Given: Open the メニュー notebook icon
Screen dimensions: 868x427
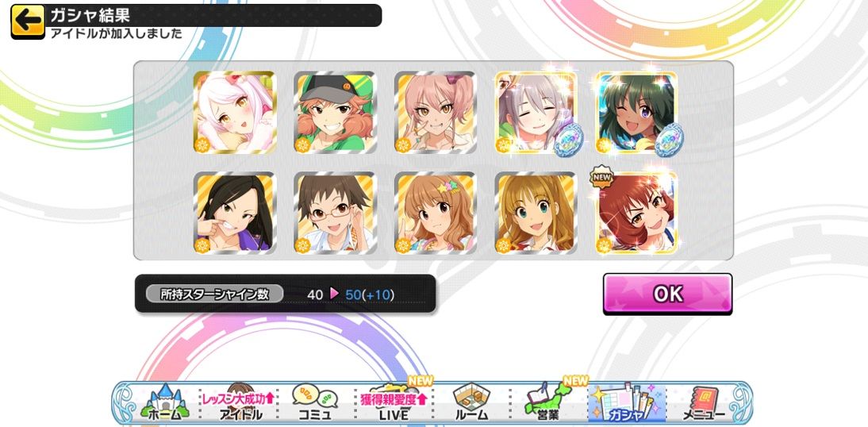Looking at the screenshot, I should 702,402.
